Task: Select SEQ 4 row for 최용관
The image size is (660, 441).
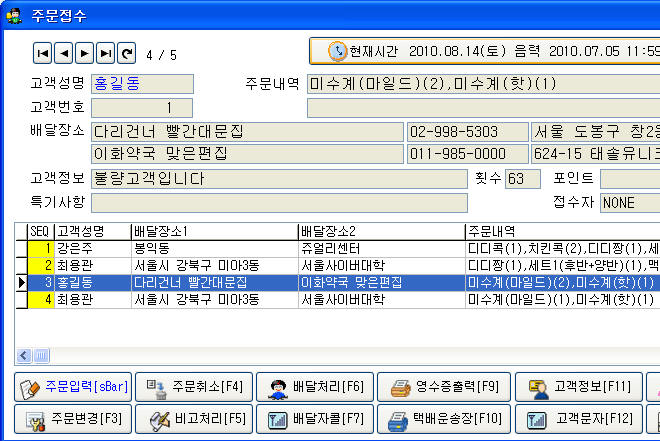Action: (x=337, y=300)
